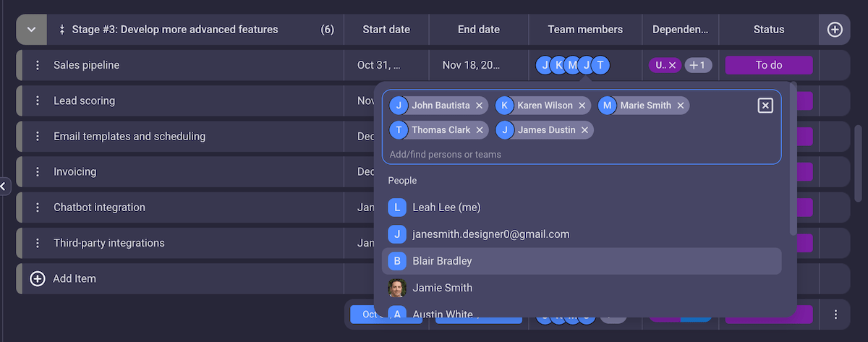868x342 pixels.
Task: Sort by the End date column header
Action: 479,30
